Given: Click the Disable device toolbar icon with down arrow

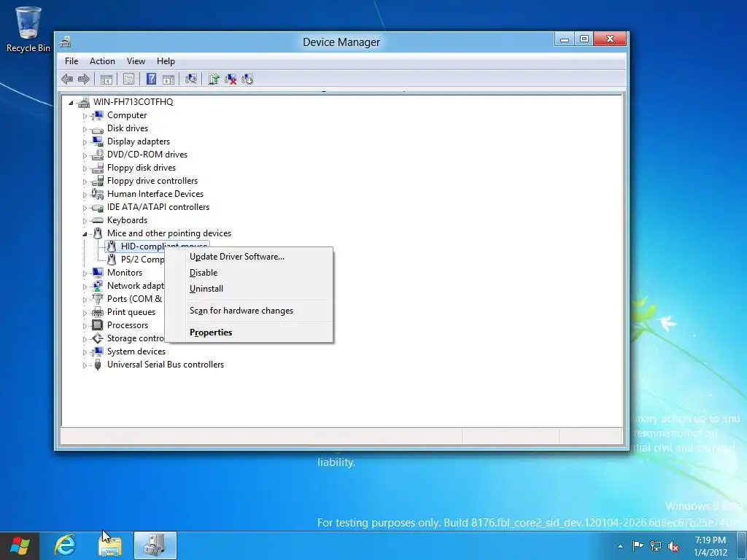Looking at the screenshot, I should click(247, 79).
